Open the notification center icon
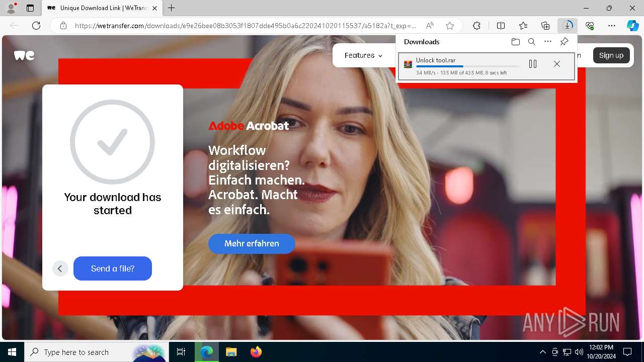 coord(627,352)
